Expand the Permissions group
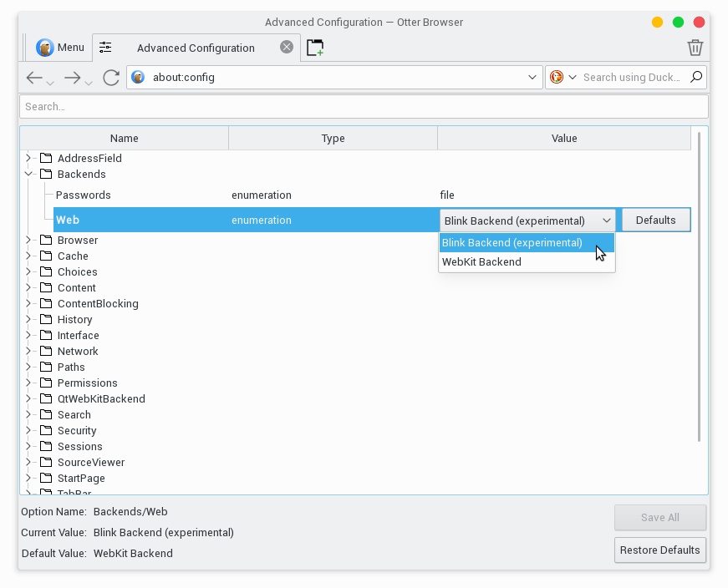 pos(28,383)
